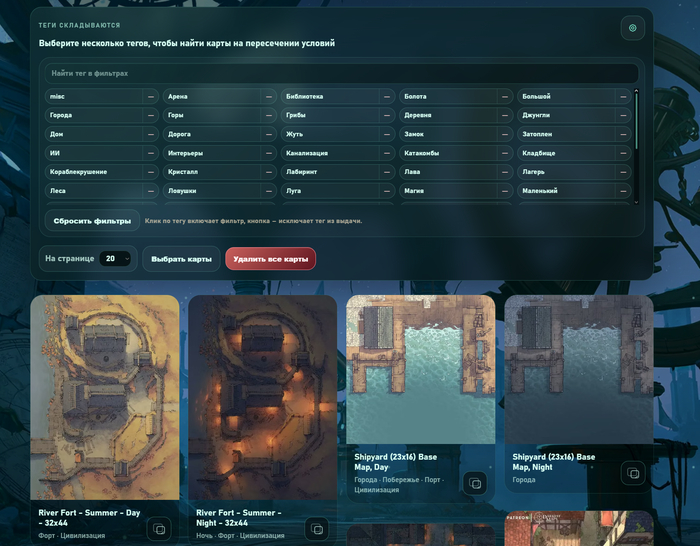Click the Найти тег в фильтрах search field
Viewport: 700px width, 546px height.
[342, 73]
